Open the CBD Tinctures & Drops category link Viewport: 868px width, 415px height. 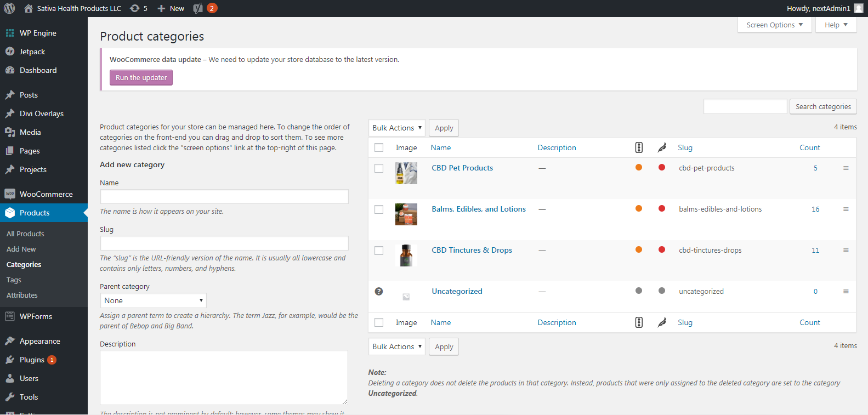point(472,250)
